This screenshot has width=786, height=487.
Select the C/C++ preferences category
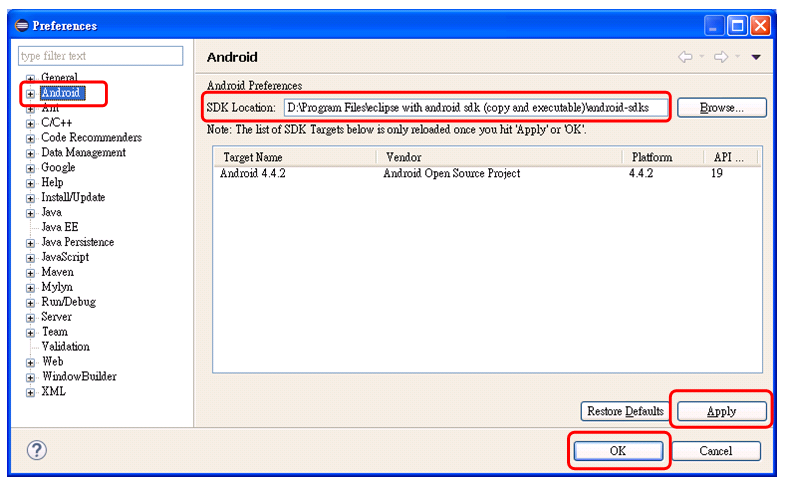(x=57, y=122)
